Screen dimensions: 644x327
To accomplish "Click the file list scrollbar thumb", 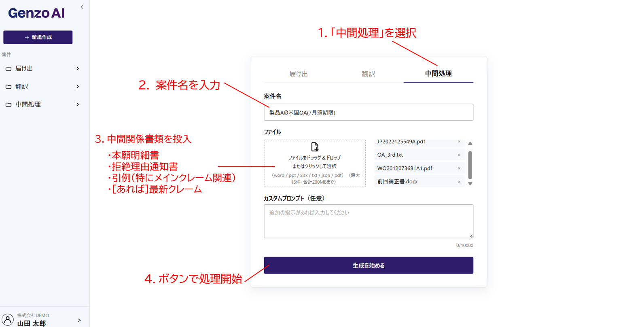I will click(470, 165).
